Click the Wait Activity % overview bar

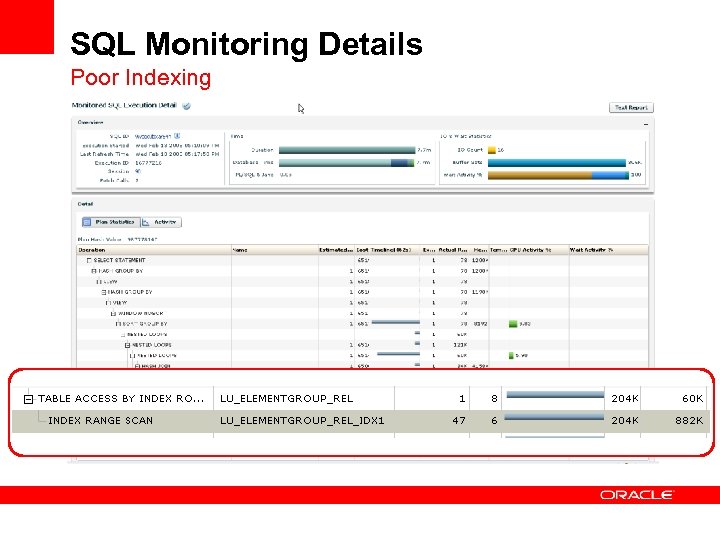pyautogui.click(x=558, y=175)
